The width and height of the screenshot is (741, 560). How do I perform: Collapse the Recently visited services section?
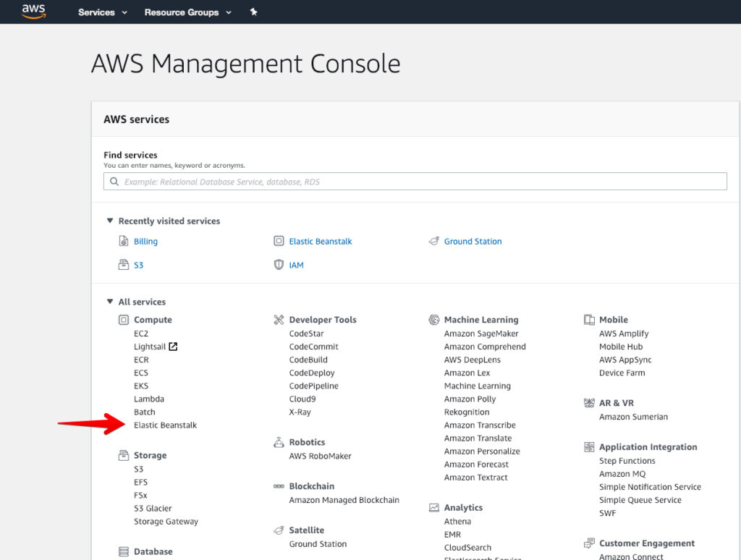click(x=110, y=221)
